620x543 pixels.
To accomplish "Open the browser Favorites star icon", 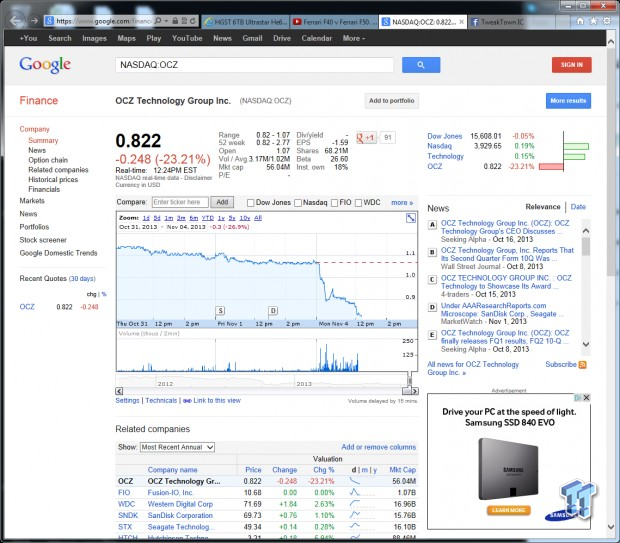I will coord(594,21).
